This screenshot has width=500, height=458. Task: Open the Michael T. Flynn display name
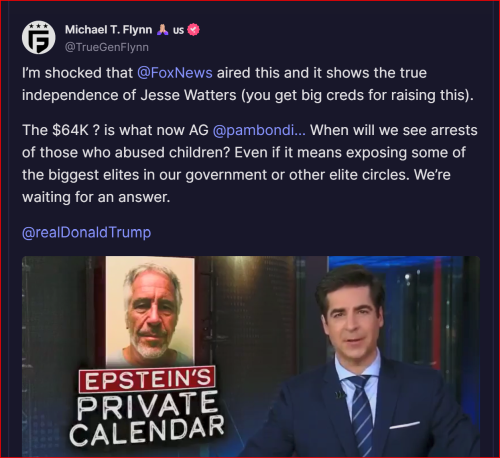pyautogui.click(x=108, y=30)
